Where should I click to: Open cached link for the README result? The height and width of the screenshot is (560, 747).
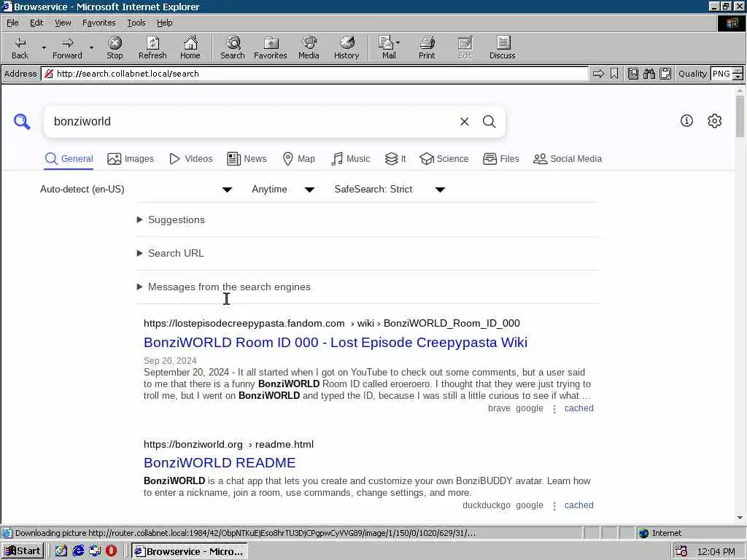(578, 505)
